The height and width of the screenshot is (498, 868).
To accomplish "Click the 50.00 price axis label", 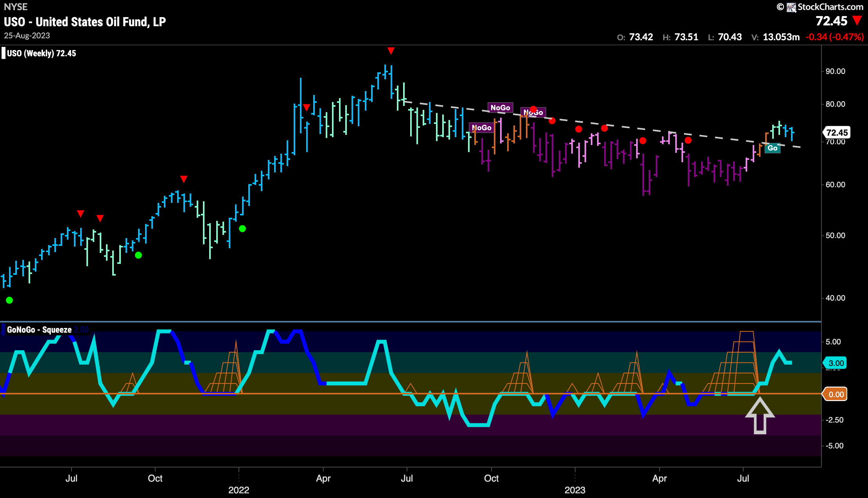I will click(x=835, y=235).
